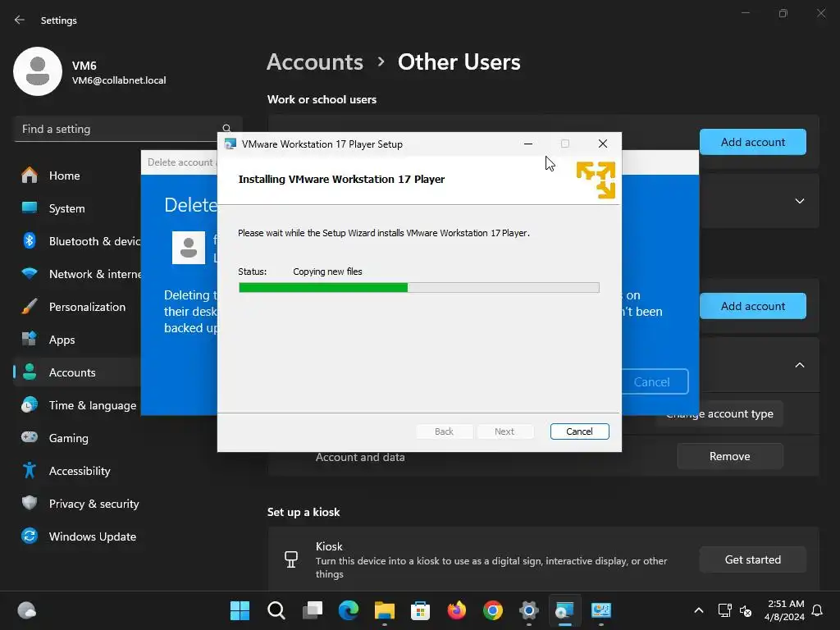This screenshot has height=630, width=840.
Task: Open taskbar Search
Action: click(x=276, y=610)
